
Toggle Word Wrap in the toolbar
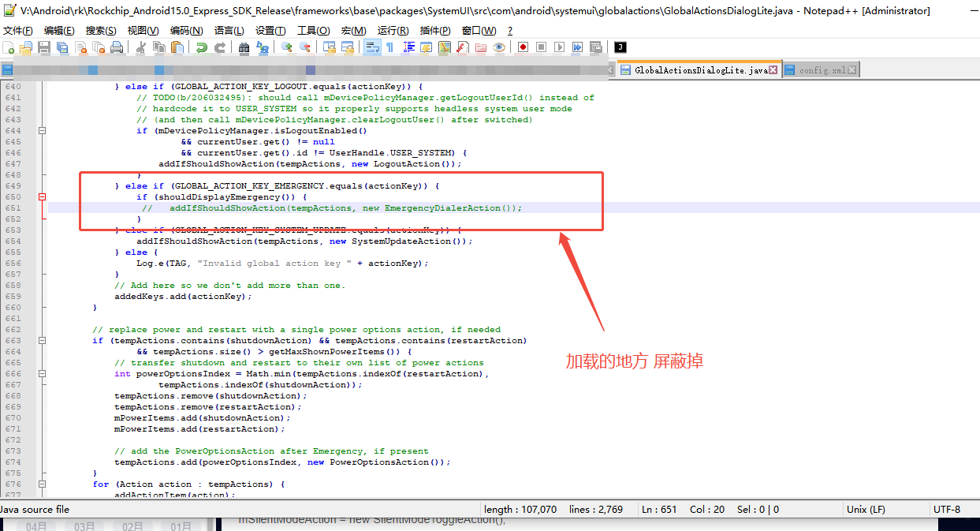coord(372,47)
